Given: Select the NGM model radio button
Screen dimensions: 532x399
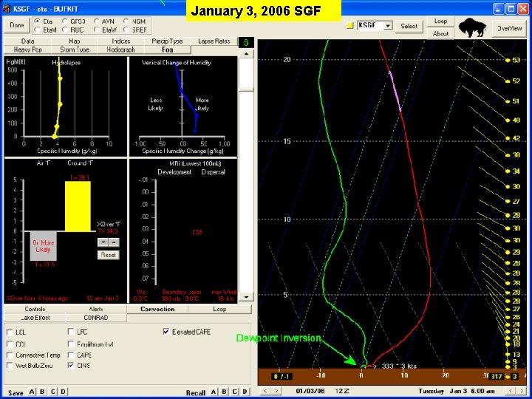Looking at the screenshot, I should (126, 21).
